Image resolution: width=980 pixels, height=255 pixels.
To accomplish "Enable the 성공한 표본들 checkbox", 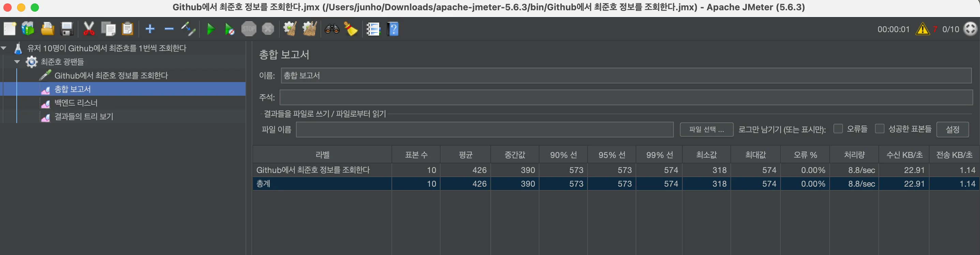I will (x=879, y=129).
